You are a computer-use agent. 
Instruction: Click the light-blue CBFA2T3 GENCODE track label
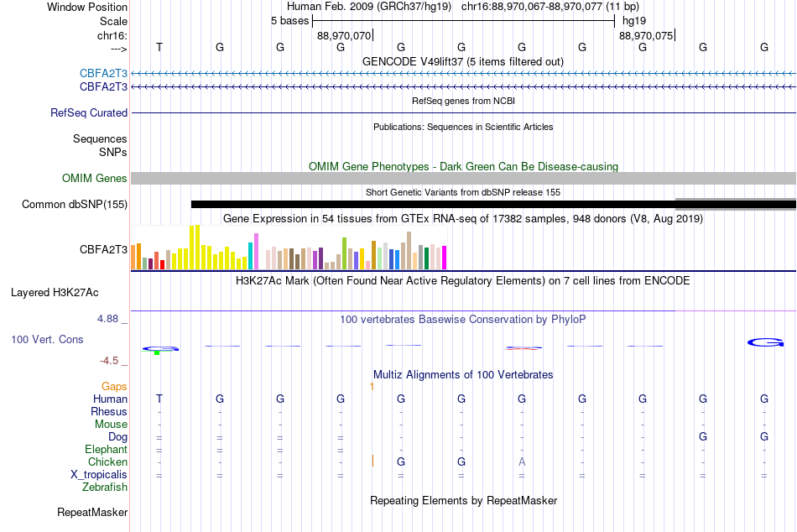103,73
